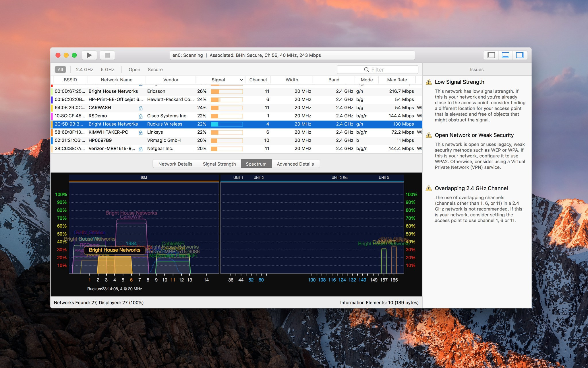The height and width of the screenshot is (368, 588).
Task: Click the lock icon on KIMWHITAKER-PC row
Action: coord(141,132)
